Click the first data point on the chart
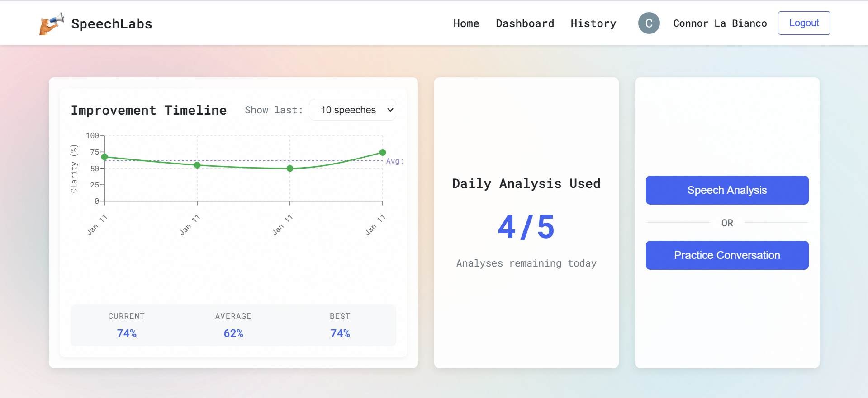 tap(104, 157)
